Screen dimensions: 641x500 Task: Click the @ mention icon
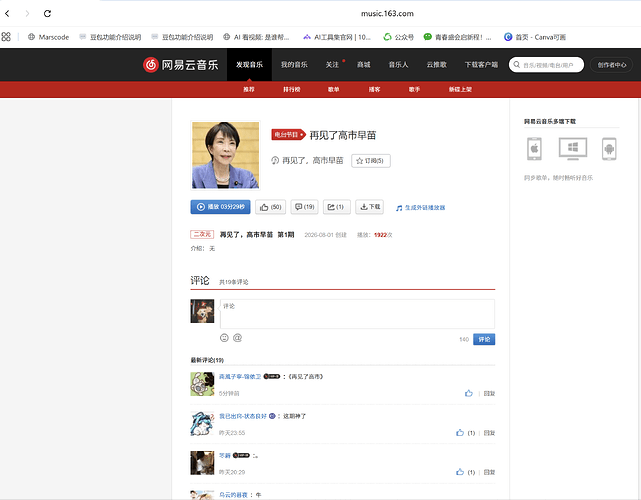point(238,338)
